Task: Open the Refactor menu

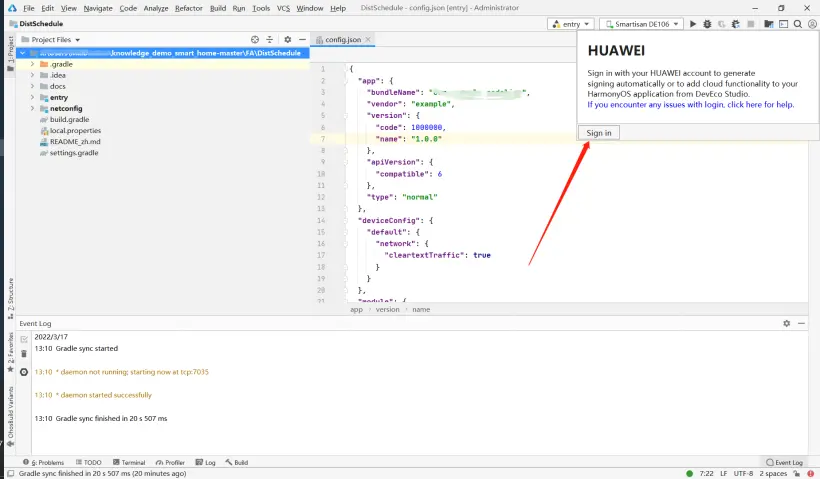Action: point(188,8)
